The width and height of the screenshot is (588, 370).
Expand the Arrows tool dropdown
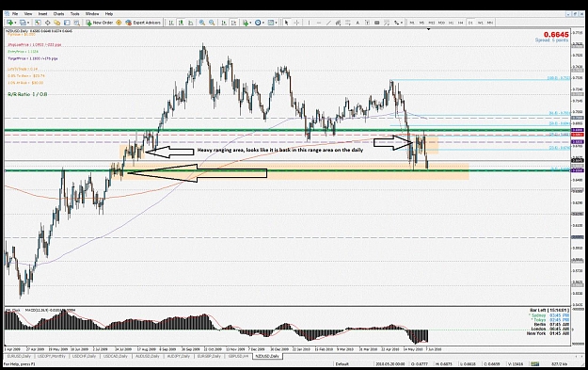[402, 23]
